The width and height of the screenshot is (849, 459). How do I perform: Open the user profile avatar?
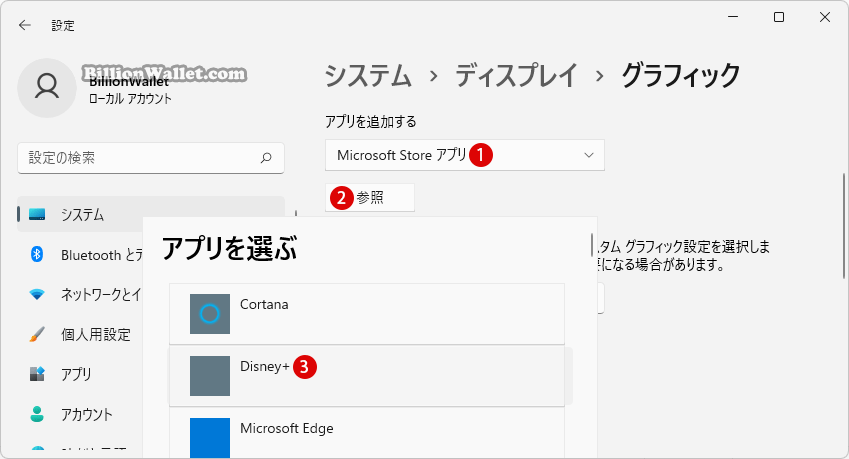pos(47,88)
